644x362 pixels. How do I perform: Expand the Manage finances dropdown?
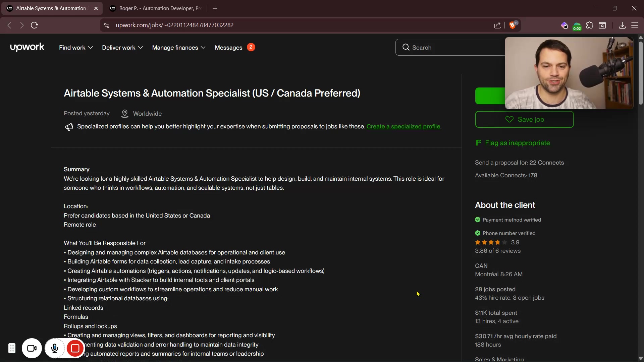point(179,48)
